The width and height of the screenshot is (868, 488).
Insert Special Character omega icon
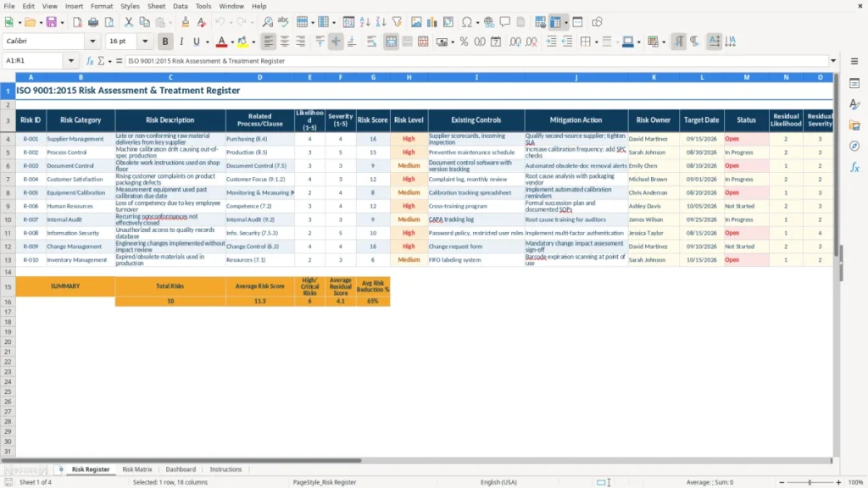coord(467,22)
